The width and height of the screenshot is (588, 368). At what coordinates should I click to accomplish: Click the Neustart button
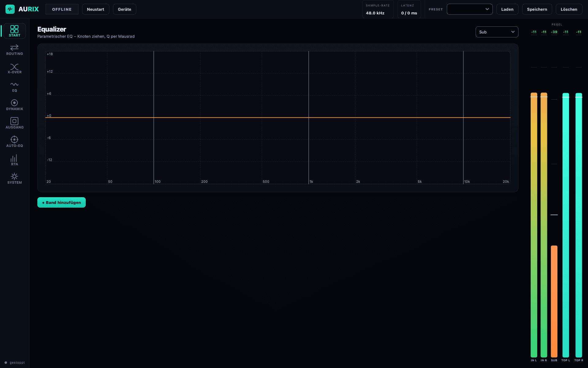96,9
